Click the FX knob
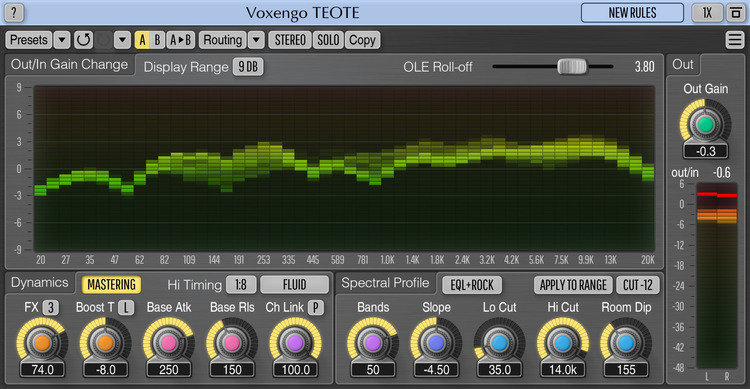750x389 pixels. point(42,343)
